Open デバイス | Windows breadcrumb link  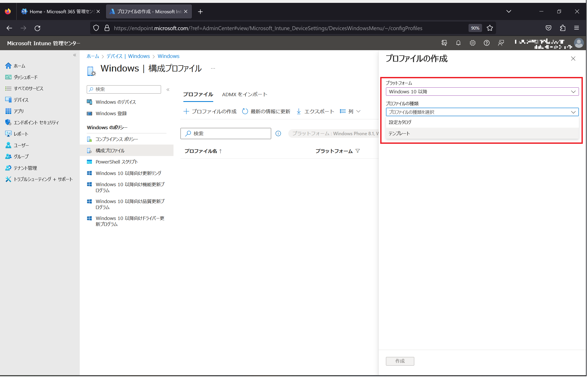[x=129, y=56]
